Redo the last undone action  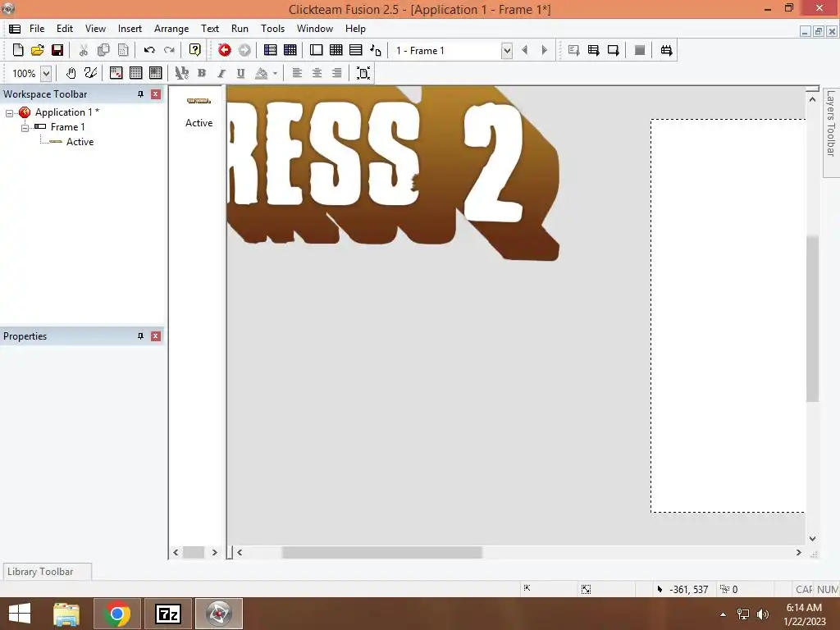(169, 50)
